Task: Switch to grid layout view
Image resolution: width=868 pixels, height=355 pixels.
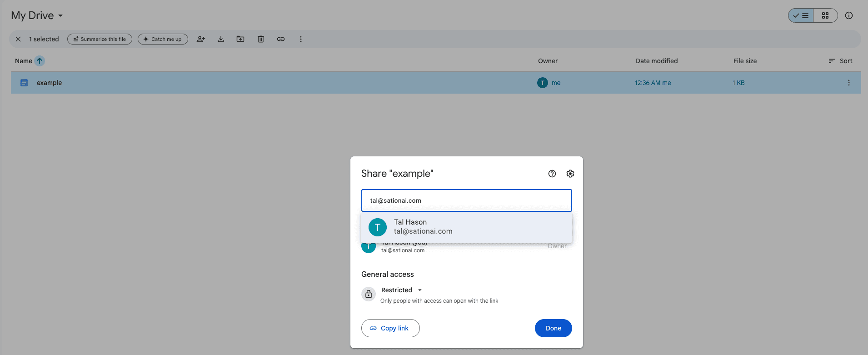Action: coord(825,15)
